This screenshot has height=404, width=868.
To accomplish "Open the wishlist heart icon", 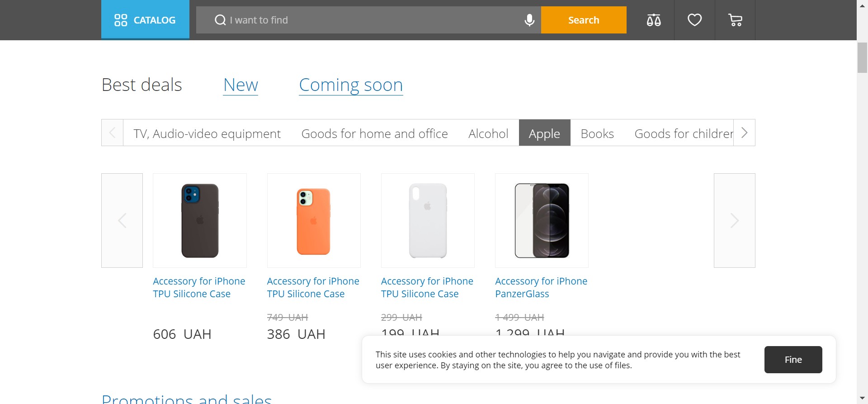I will point(694,20).
